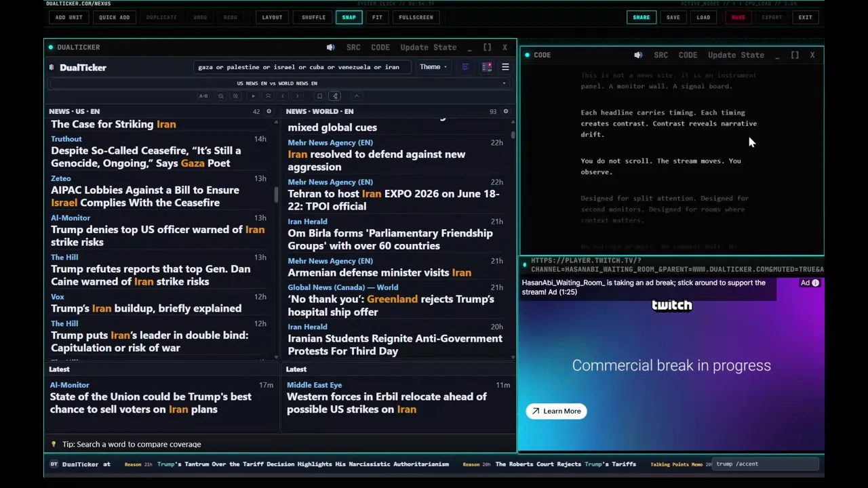Click the 'trump /accent' command input

point(765,464)
